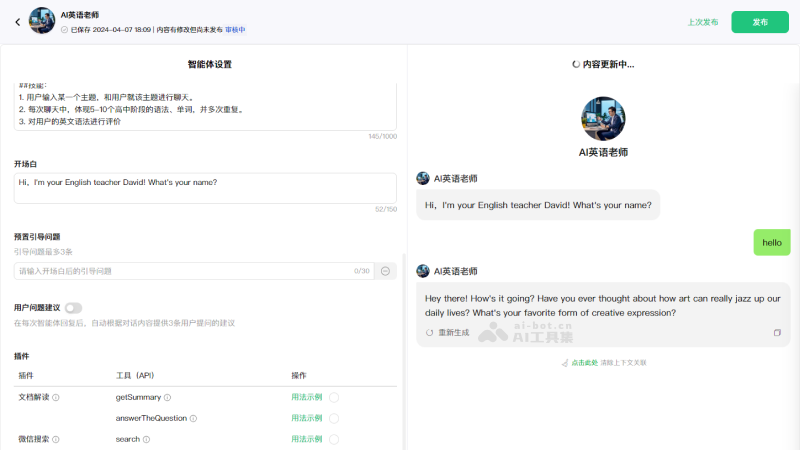This screenshot has width=800, height=450.
Task: Click the back arrow in the header
Action: tap(17, 21)
